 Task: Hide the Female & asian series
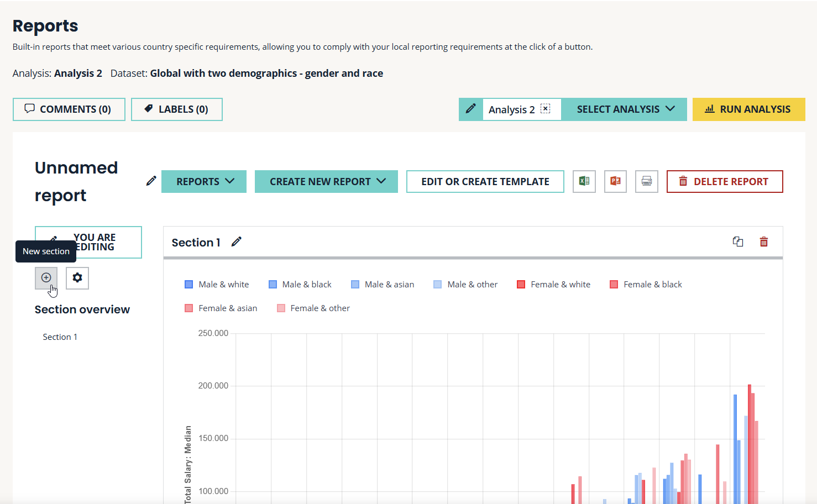(x=221, y=308)
